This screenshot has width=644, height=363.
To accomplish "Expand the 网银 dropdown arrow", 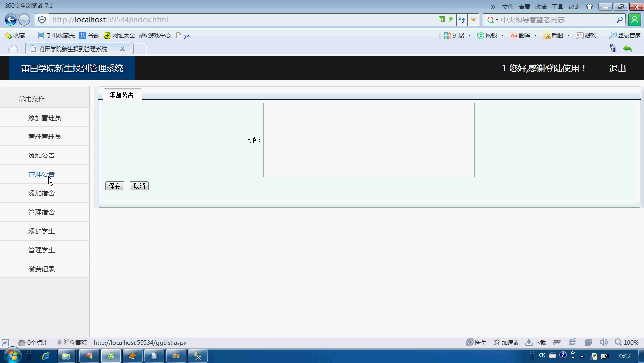I will coord(502,35).
